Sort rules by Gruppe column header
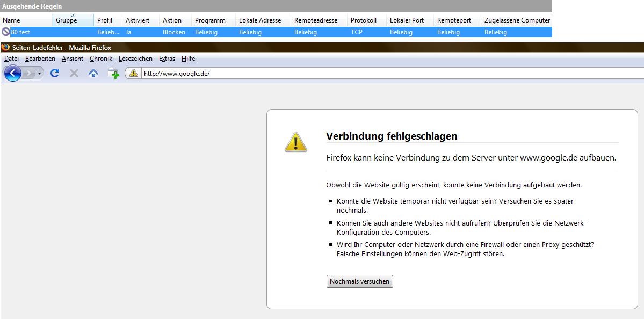The width and height of the screenshot is (644, 319). click(73, 20)
